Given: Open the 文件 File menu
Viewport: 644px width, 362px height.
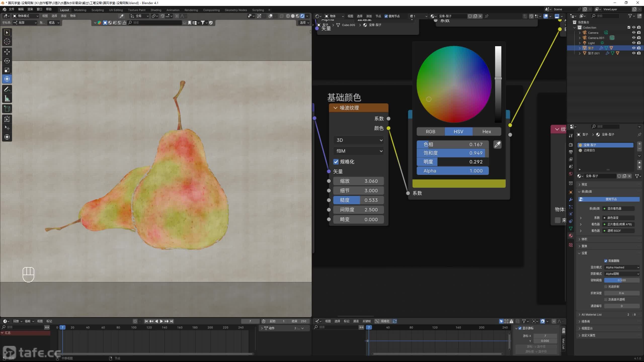Looking at the screenshot, I should click(x=11, y=9).
